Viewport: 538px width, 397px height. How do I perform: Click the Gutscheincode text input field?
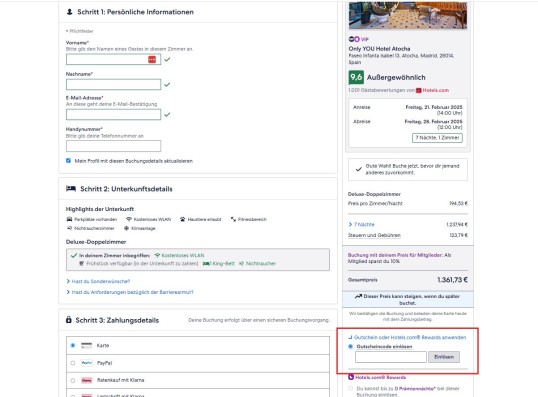point(391,357)
